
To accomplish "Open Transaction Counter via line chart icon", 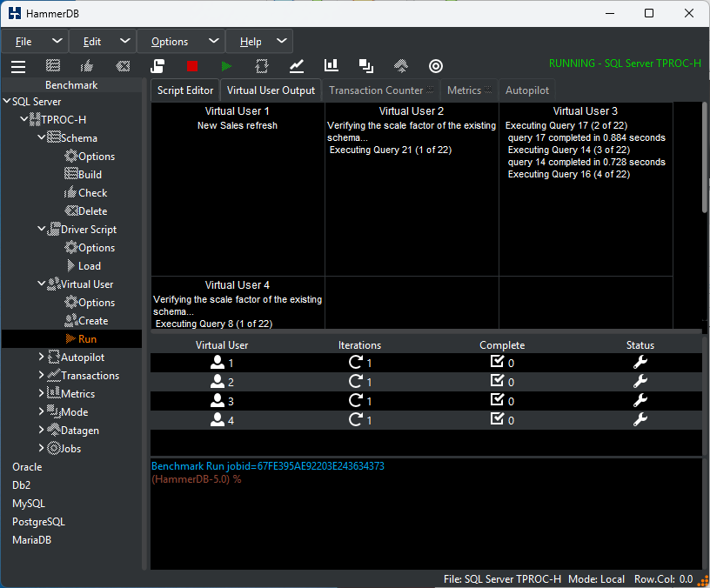I will 297,66.
